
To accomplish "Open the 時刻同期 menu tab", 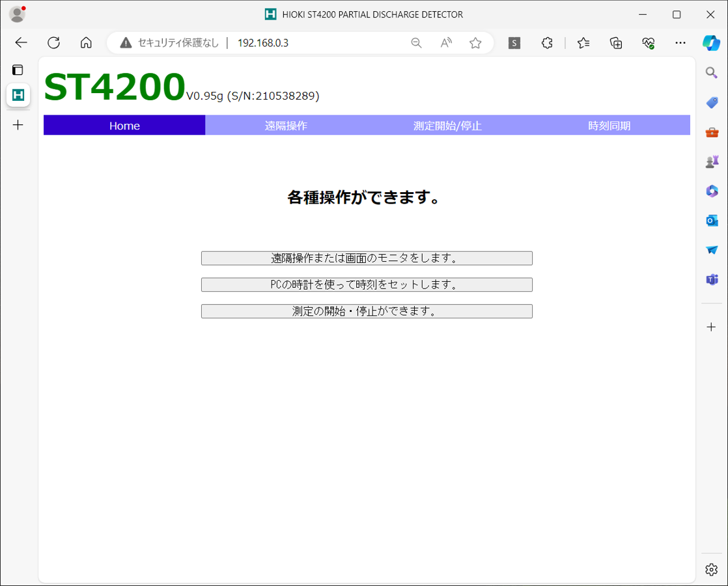I will point(609,126).
